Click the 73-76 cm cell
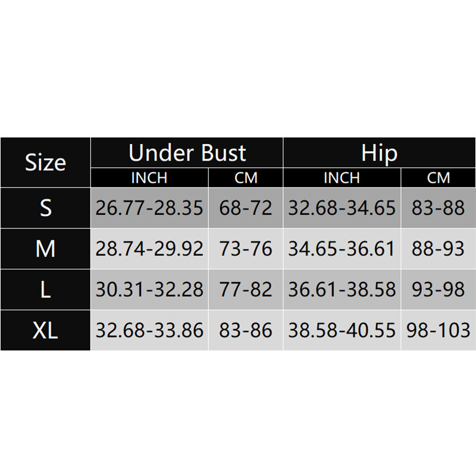 coord(246,249)
